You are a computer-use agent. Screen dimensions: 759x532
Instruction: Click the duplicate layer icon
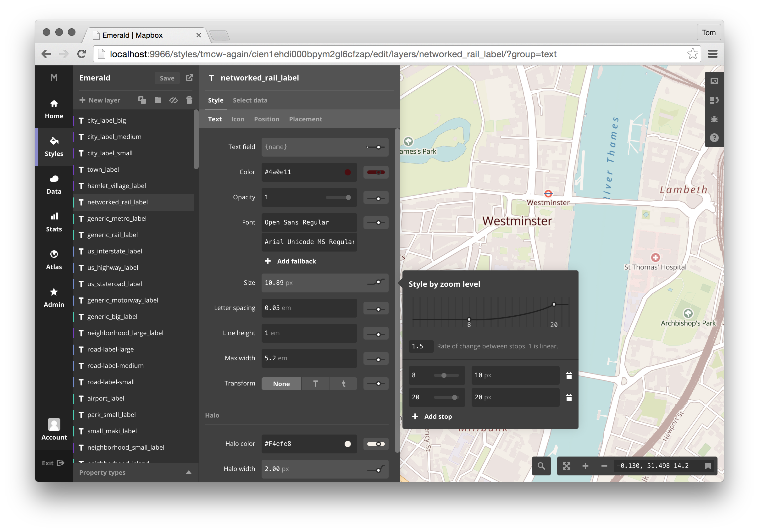point(142,100)
